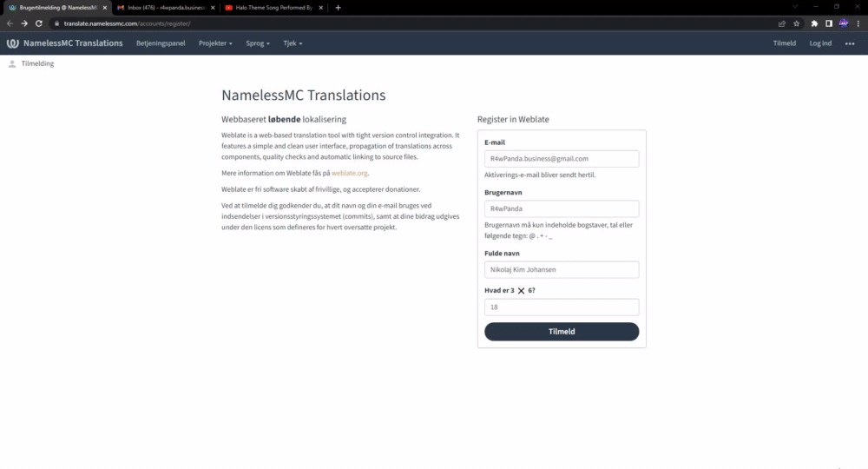Open the Chrome three-dot menu
Screen dimensions: 868x469
click(858, 23)
